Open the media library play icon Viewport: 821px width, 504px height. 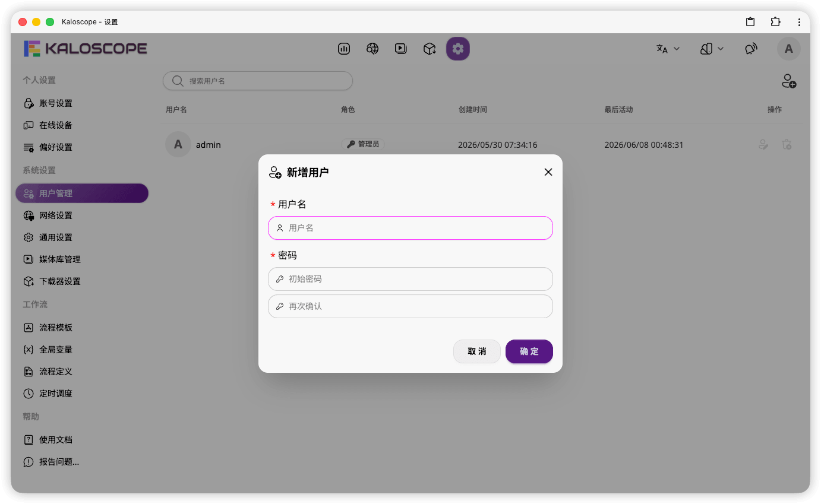coord(401,49)
